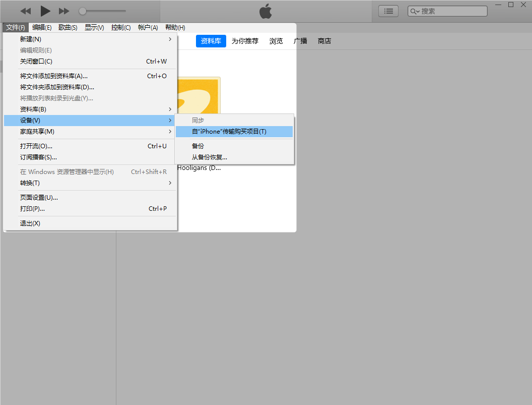Expand the 转换(T) submenu
This screenshot has width=532, height=405.
[x=90, y=183]
